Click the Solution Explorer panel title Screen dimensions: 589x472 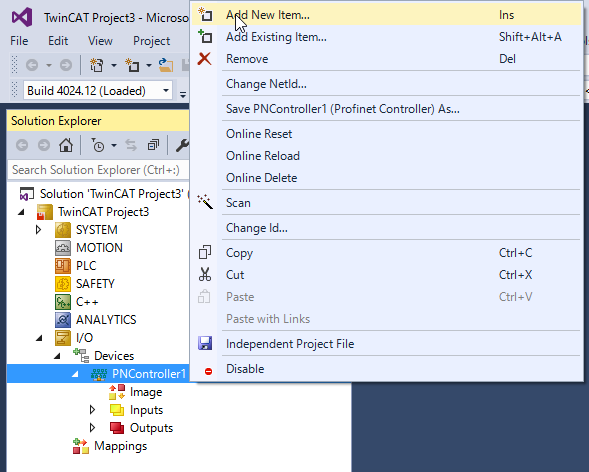click(x=56, y=121)
